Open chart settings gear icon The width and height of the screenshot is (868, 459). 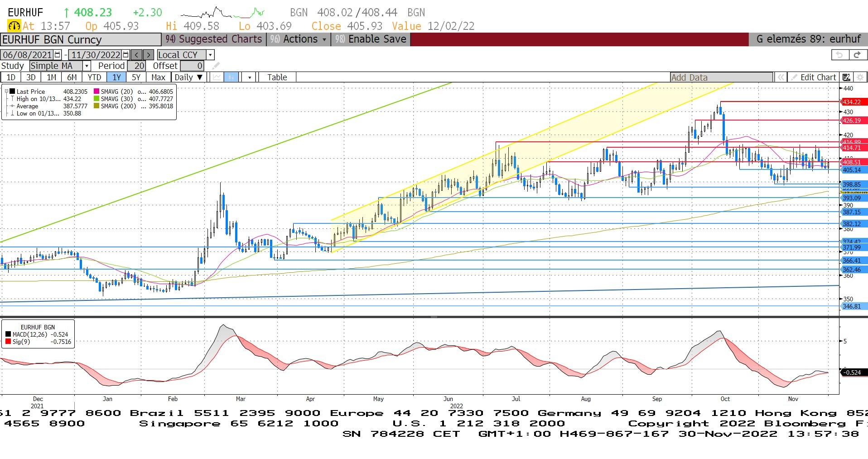tap(860, 77)
